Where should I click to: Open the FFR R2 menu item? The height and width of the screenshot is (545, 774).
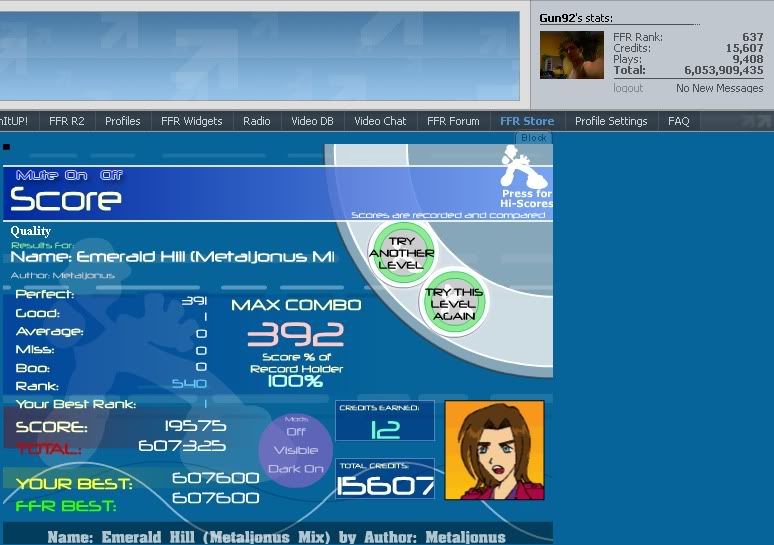coord(66,121)
